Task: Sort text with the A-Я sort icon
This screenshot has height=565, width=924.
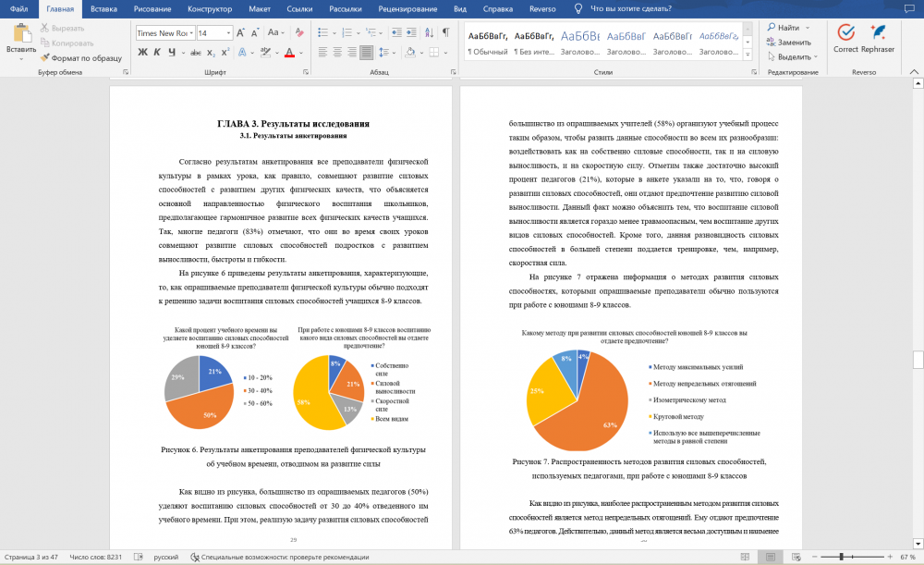Action: click(x=429, y=33)
